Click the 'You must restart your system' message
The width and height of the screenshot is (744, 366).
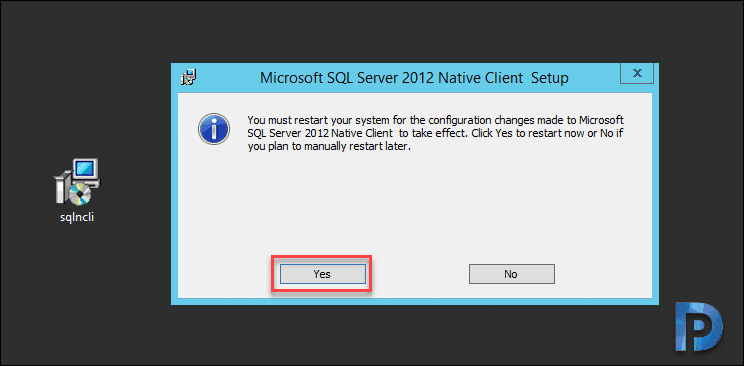[x=436, y=133]
